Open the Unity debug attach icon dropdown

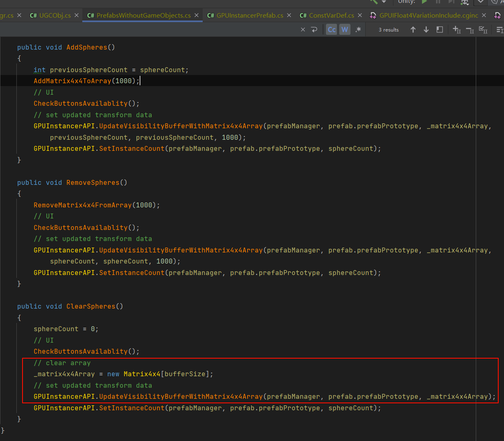[465, 2]
